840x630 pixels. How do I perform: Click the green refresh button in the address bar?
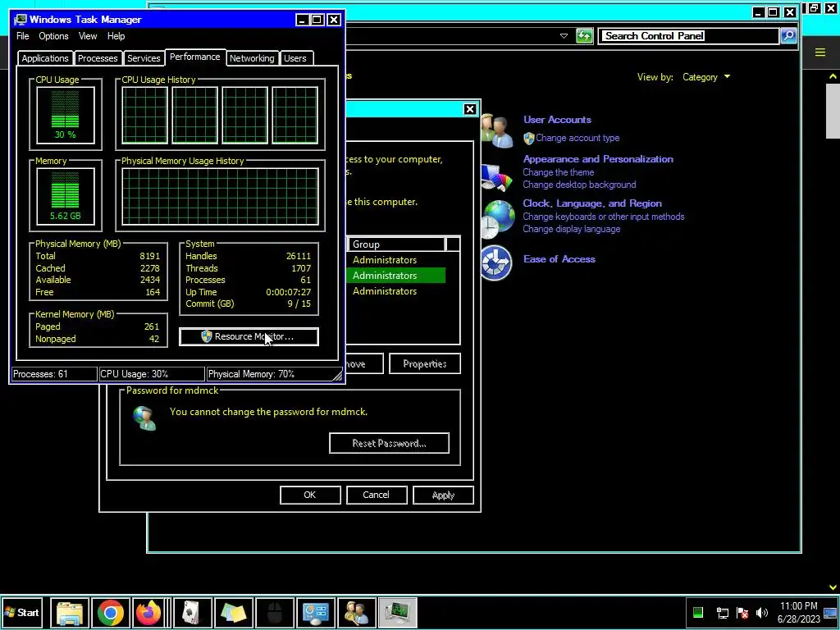(584, 36)
